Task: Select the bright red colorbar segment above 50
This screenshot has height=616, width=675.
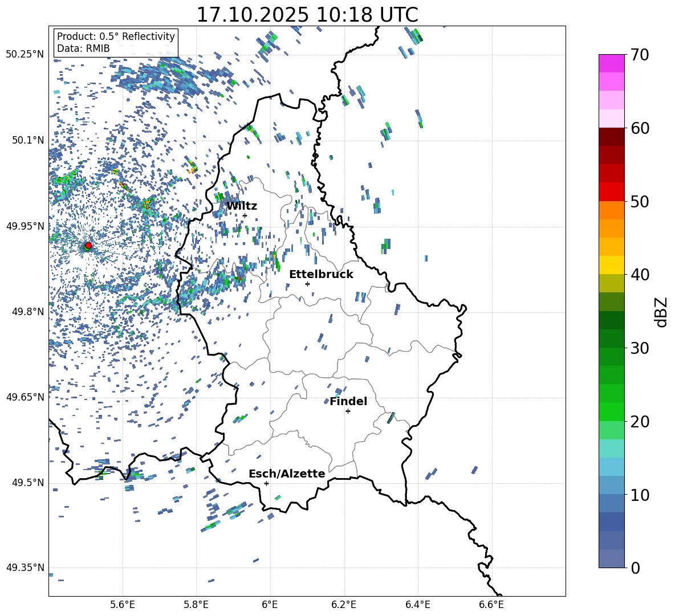Action: coord(612,191)
